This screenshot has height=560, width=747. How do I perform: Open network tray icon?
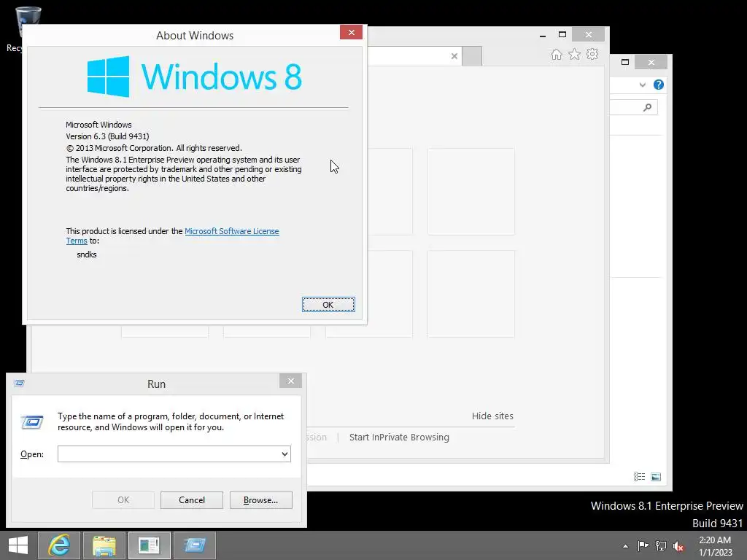(661, 545)
